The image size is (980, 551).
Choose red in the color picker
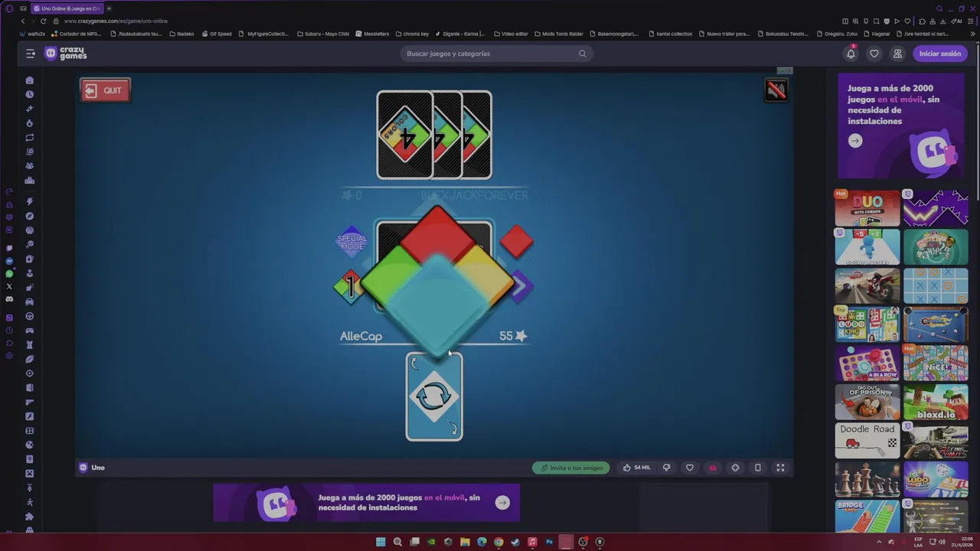[437, 235]
